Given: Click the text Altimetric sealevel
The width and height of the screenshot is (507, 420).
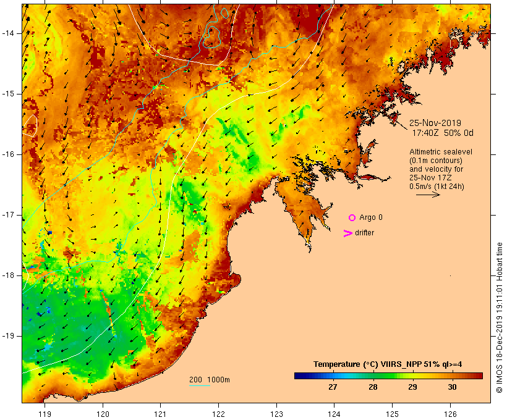Looking at the screenshot, I should coord(441,152).
